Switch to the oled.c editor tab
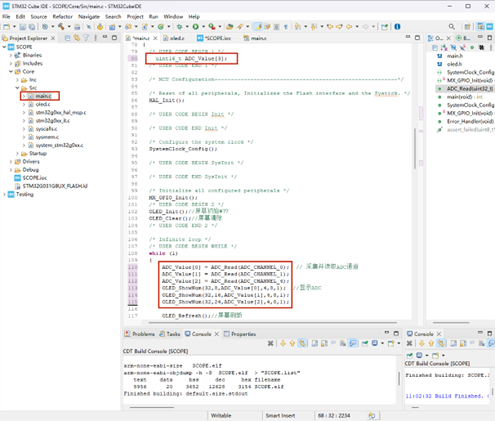This screenshot has height=421, width=495. pos(174,38)
